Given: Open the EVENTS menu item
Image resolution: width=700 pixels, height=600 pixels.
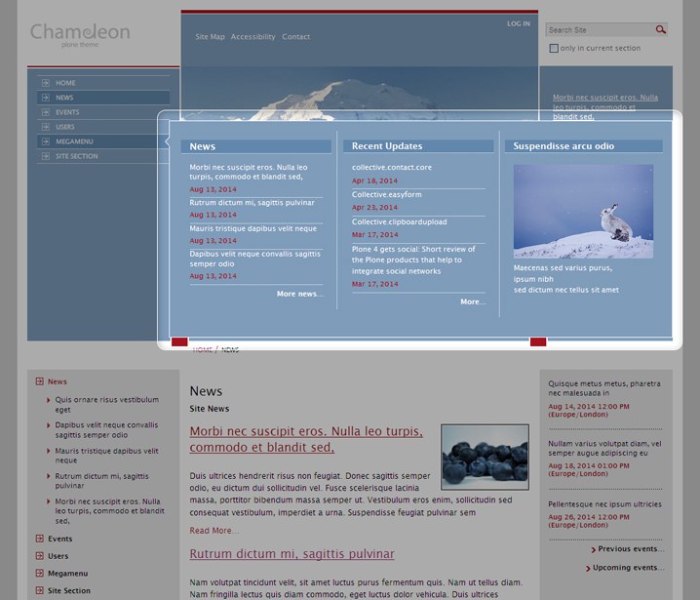Looking at the screenshot, I should [103, 112].
